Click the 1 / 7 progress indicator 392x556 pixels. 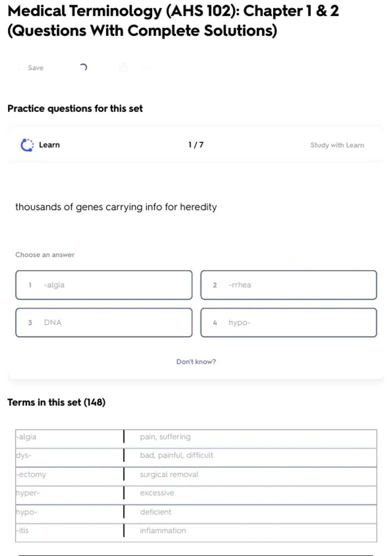click(x=196, y=145)
